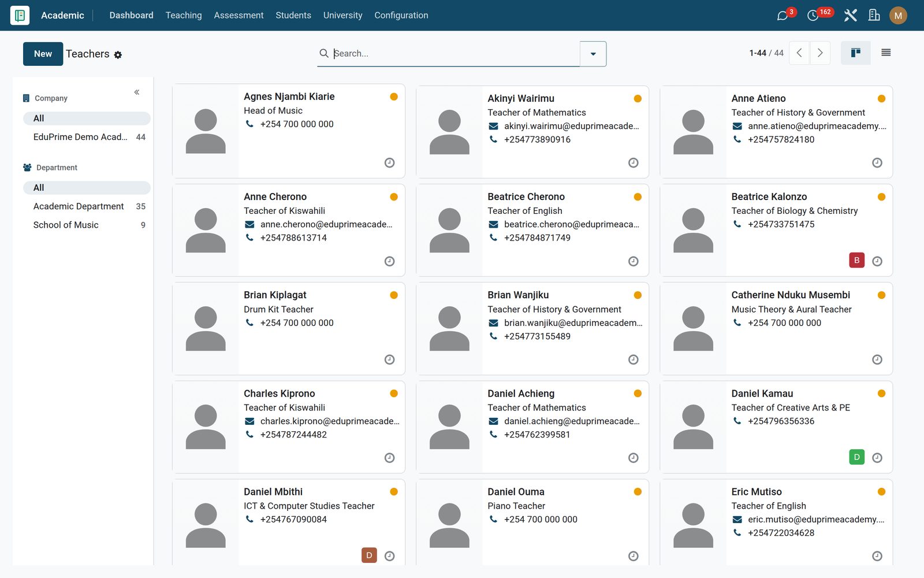Select All under Company filter
The width and height of the screenshot is (924, 578).
pyautogui.click(x=87, y=118)
